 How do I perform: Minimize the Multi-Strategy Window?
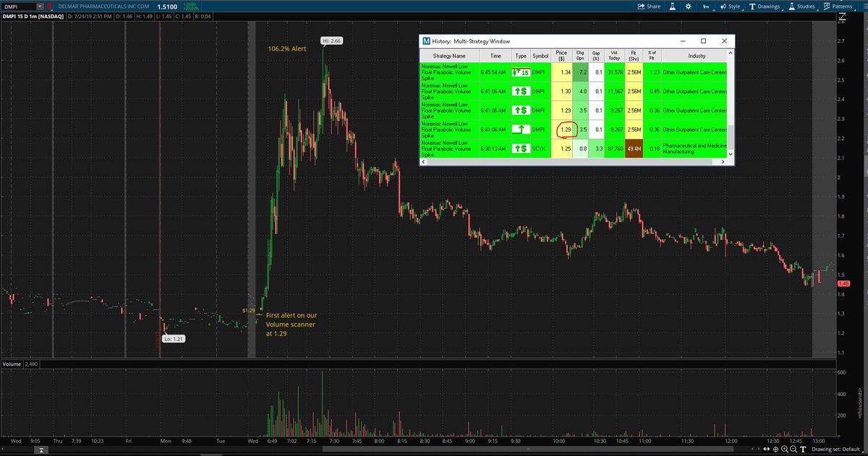tap(682, 41)
